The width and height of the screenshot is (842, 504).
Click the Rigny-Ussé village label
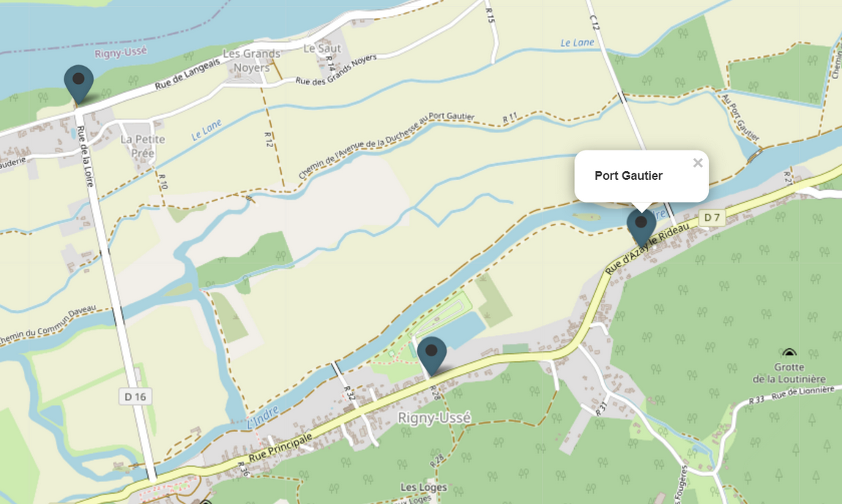[434, 418]
